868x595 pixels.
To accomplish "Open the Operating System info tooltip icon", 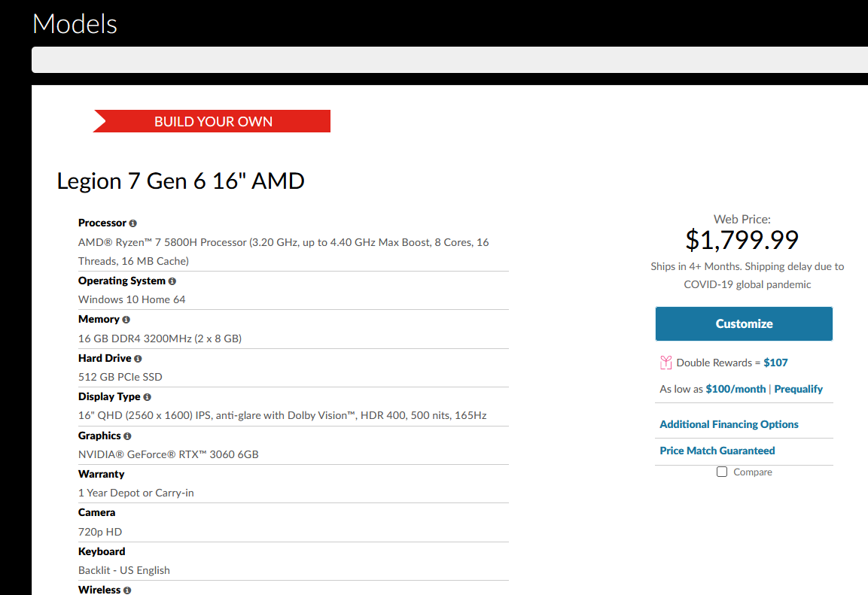I will click(x=172, y=281).
